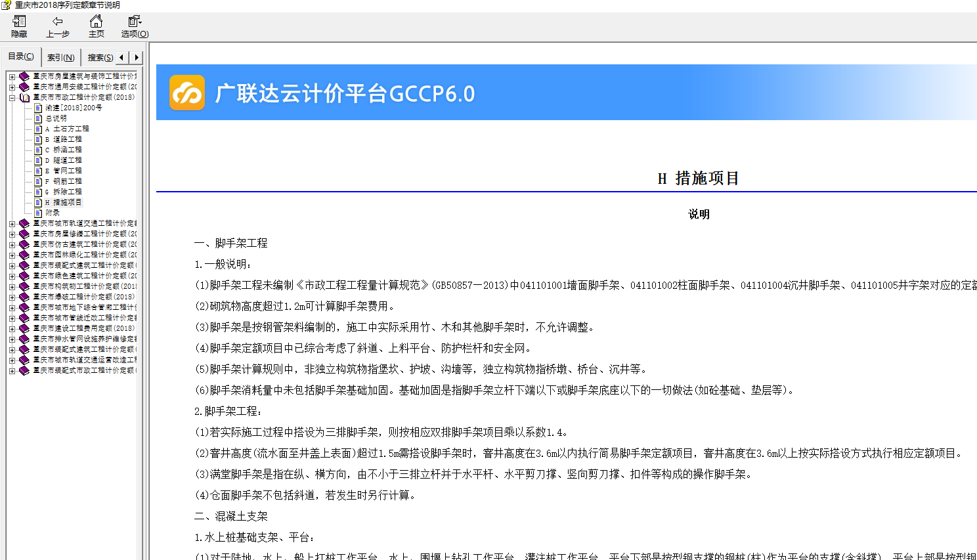Select 重庆市构筑物工程计价定额 label
Screen dimensions: 977x560
click(x=85, y=286)
